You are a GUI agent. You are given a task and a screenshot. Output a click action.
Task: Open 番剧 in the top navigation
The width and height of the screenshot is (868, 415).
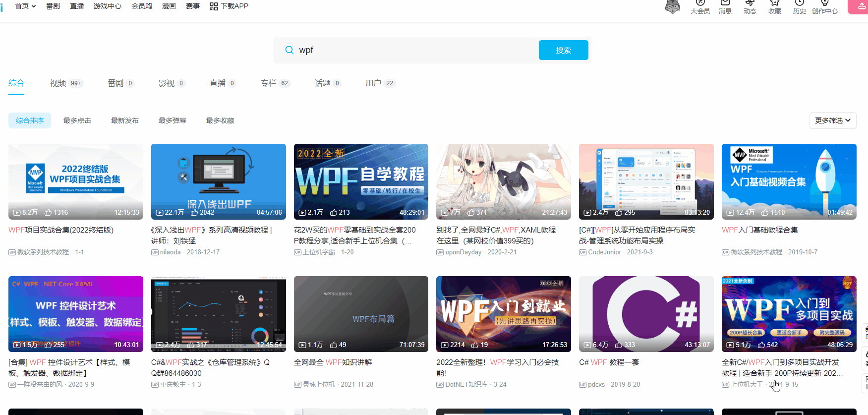tap(53, 6)
